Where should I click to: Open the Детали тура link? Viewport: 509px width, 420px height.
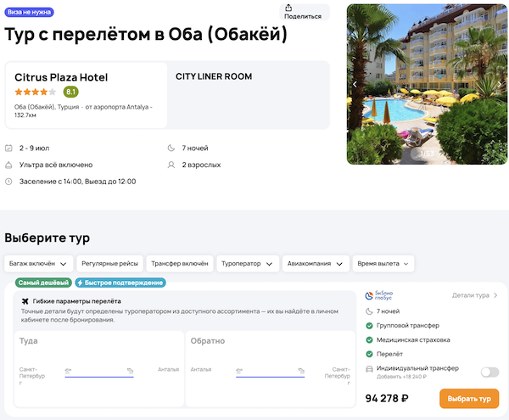pyautogui.click(x=475, y=296)
